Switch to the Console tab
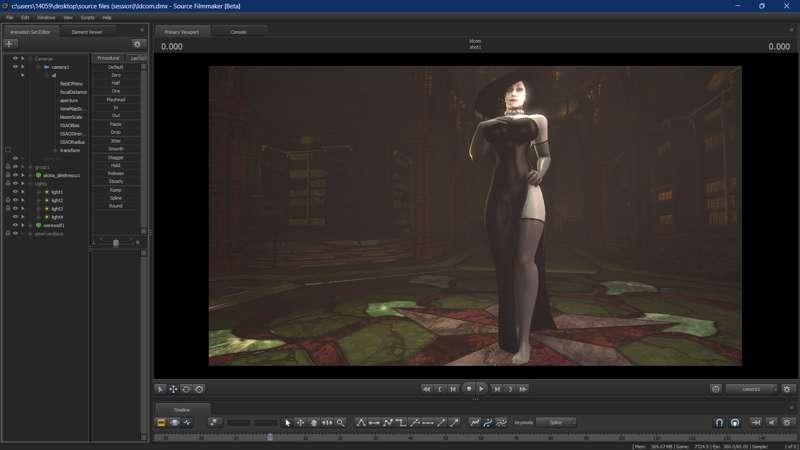This screenshot has height=450, width=800. click(x=238, y=32)
